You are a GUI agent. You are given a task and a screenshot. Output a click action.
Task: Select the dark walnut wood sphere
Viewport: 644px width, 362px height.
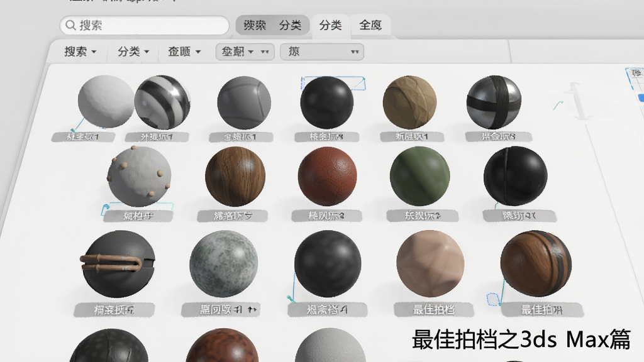point(235,177)
